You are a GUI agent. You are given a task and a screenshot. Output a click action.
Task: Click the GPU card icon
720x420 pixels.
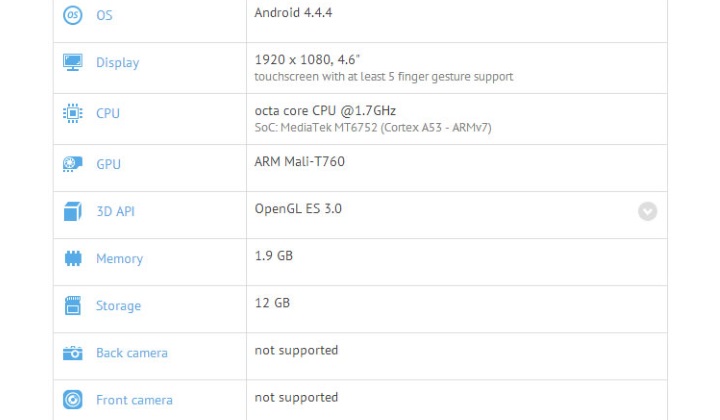[73, 164]
